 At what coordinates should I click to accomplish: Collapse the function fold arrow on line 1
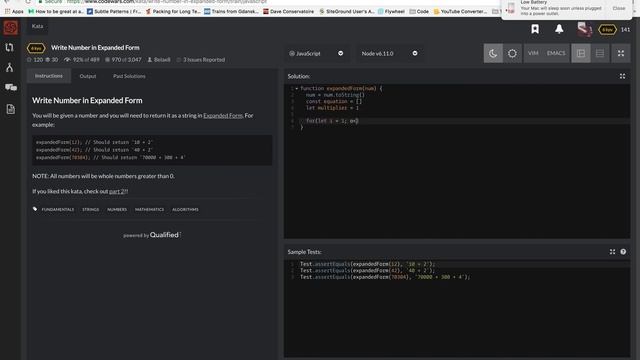click(x=297, y=88)
